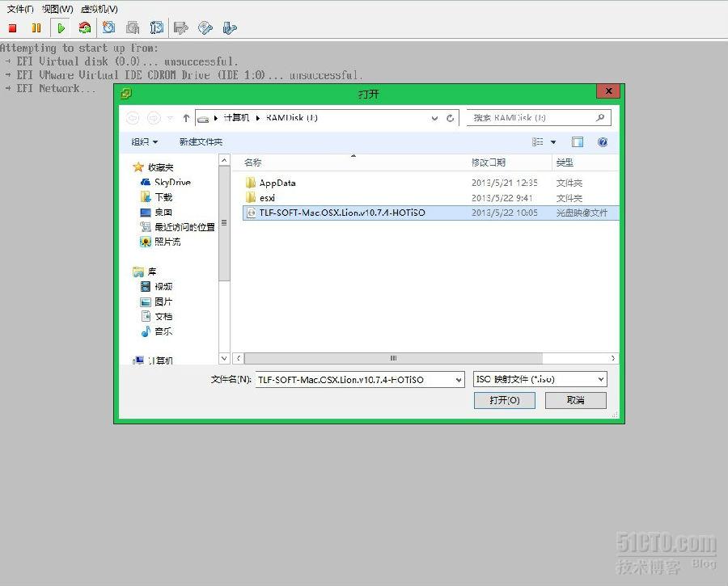Go back using the dialog's back arrow
The height and width of the screenshot is (586, 728).
click(x=133, y=118)
